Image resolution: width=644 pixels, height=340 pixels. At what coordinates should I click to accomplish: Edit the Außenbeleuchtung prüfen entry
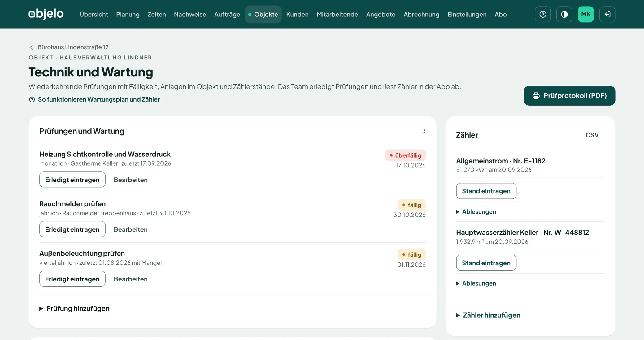point(131,279)
